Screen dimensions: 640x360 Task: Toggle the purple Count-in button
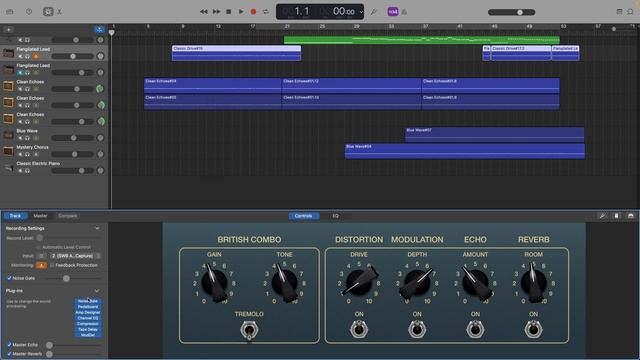pyautogui.click(x=393, y=12)
